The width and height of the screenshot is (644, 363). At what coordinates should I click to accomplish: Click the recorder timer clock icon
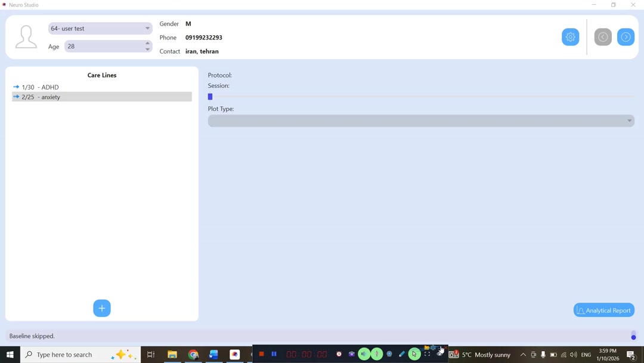click(339, 354)
